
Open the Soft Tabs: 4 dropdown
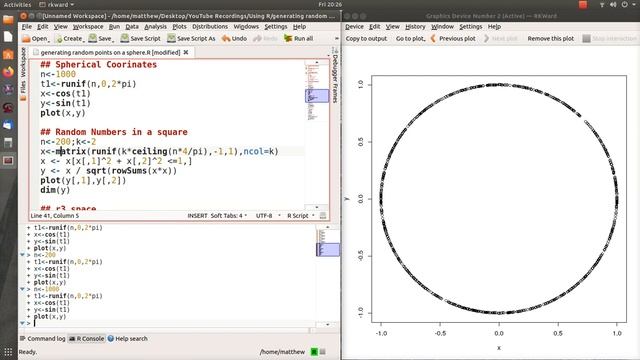229,216
